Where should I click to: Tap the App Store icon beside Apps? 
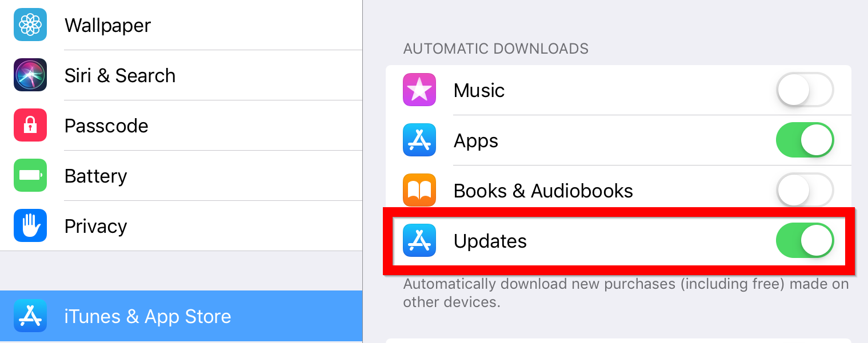click(419, 140)
